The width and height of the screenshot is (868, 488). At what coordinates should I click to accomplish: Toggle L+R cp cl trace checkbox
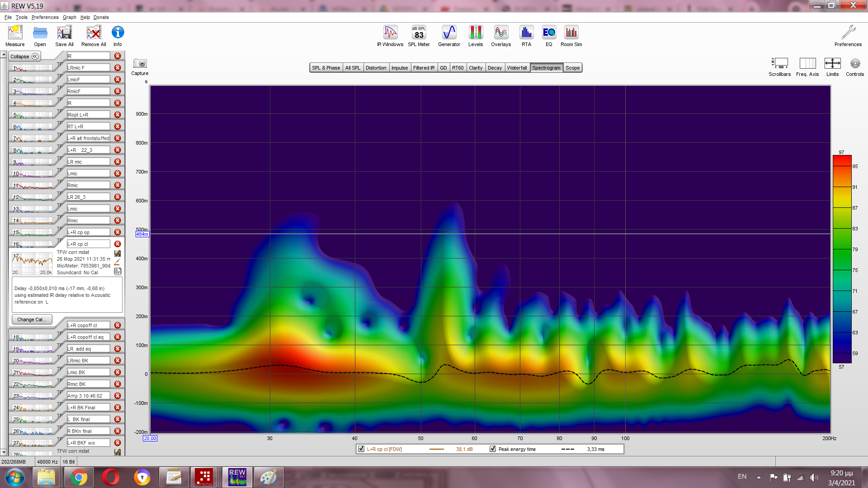[361, 449]
